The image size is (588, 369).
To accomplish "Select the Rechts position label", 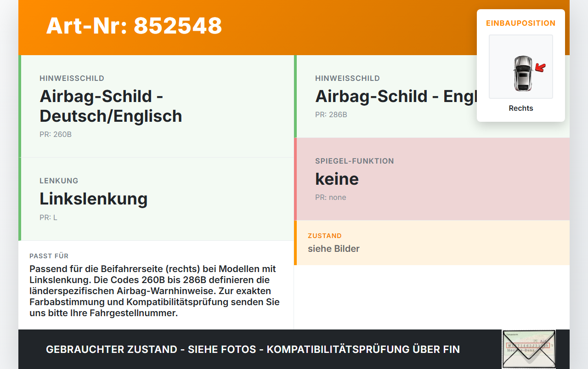I will (x=521, y=108).
